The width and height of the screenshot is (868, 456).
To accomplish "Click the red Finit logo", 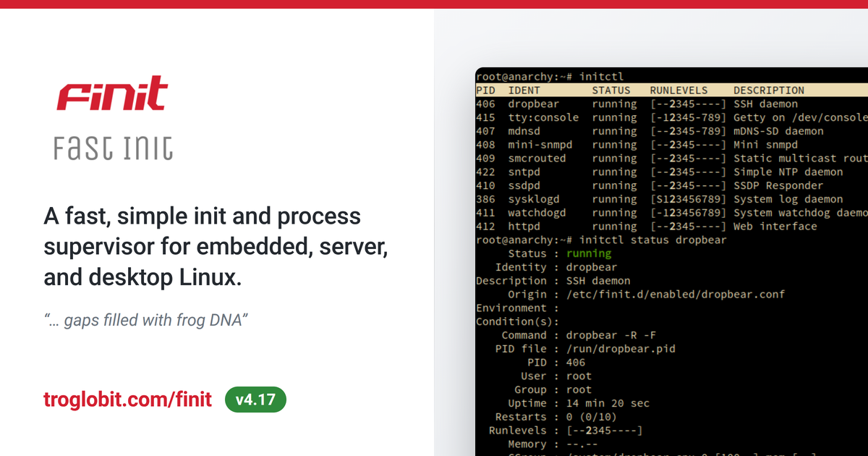I will (x=113, y=93).
